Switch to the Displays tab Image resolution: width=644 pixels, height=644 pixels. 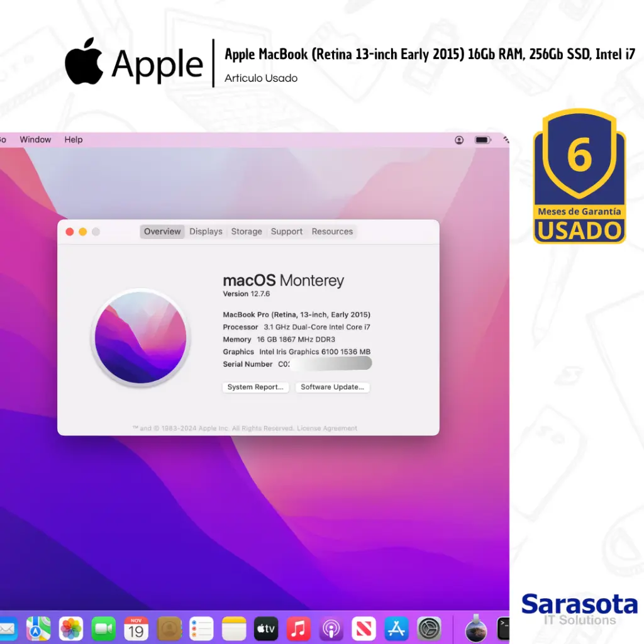206,231
